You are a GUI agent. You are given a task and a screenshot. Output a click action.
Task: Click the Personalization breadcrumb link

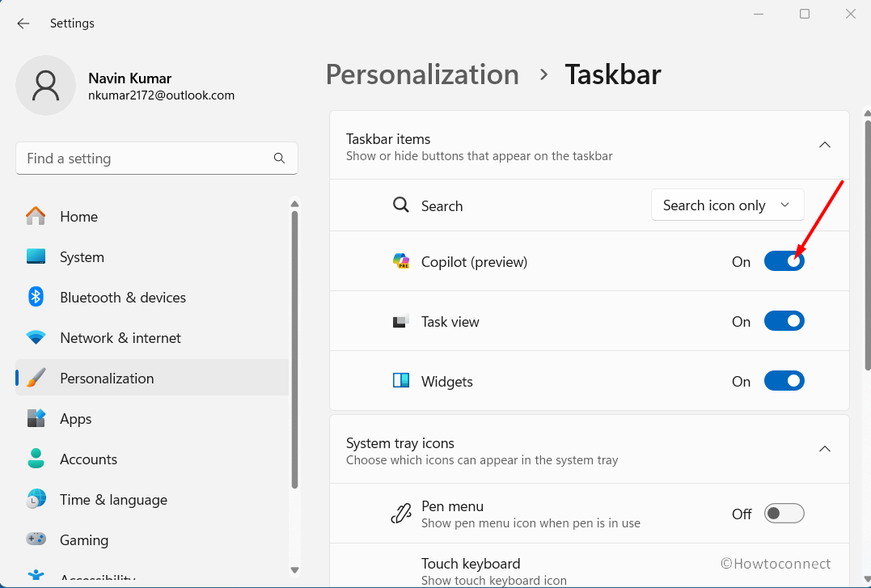pyautogui.click(x=422, y=74)
